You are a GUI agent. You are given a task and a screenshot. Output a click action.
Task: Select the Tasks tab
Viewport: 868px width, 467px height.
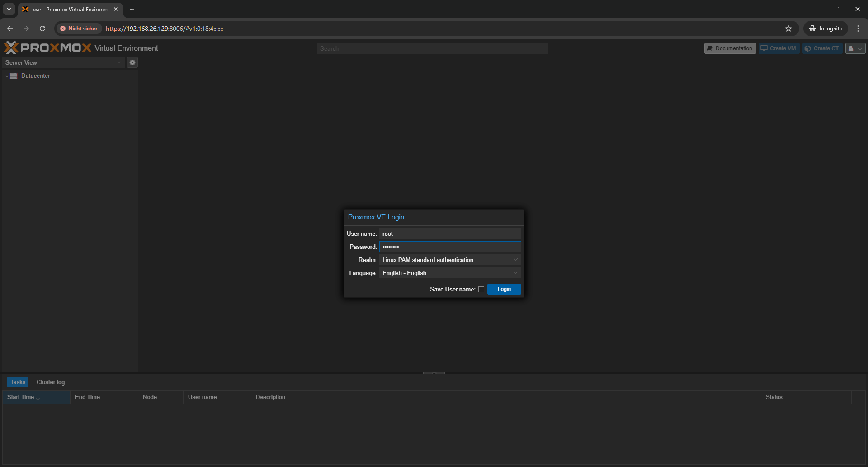coord(17,382)
